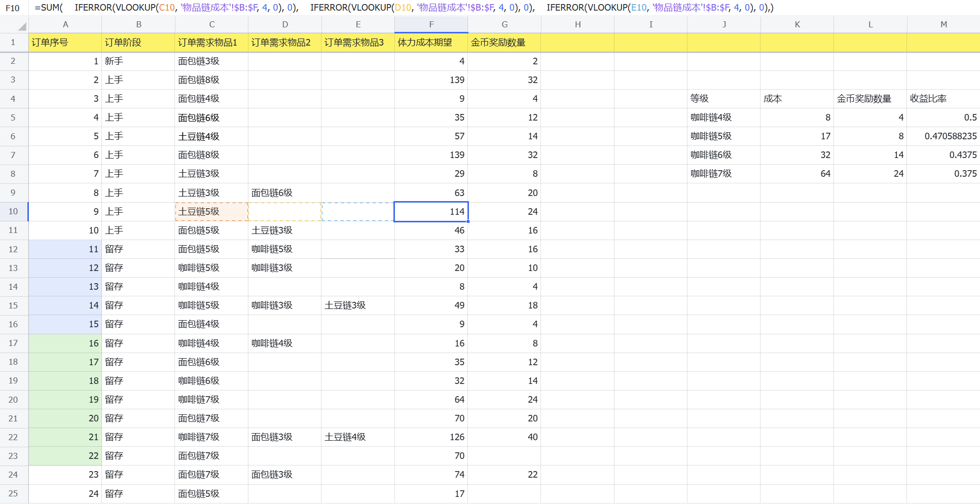Image resolution: width=980 pixels, height=504 pixels.
Task: Click 成本 label in column K
Action: coord(797,99)
